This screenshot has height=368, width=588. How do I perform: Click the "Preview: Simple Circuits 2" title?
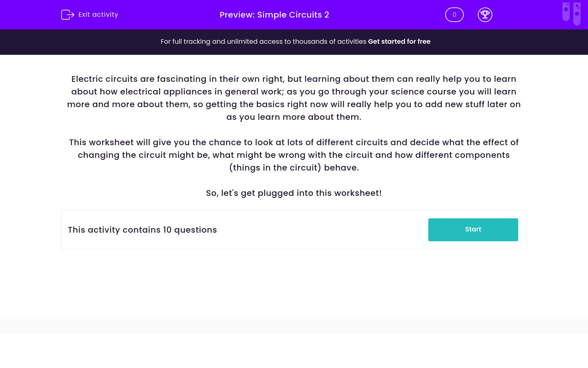pyautogui.click(x=274, y=15)
